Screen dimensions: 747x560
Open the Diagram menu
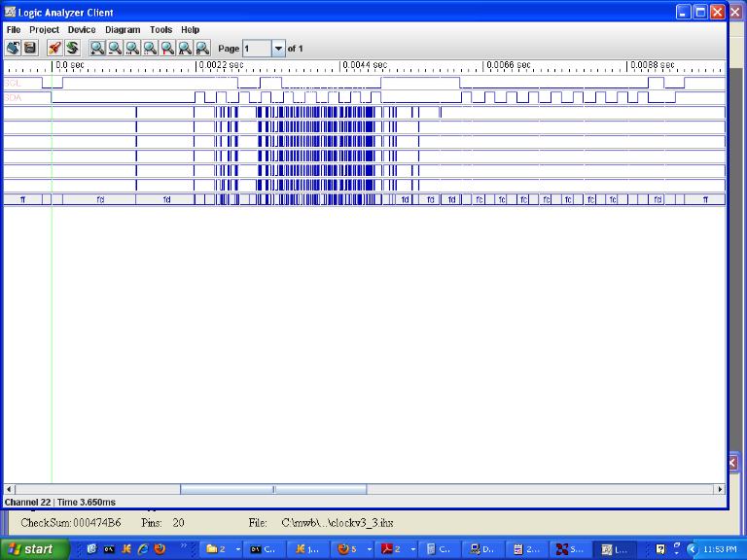[x=123, y=29]
